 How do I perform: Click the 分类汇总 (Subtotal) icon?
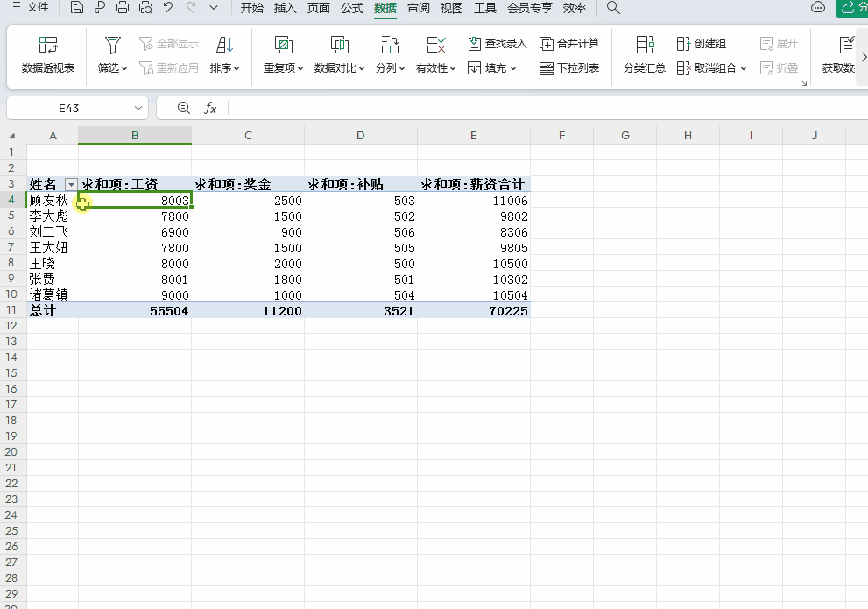coord(644,53)
